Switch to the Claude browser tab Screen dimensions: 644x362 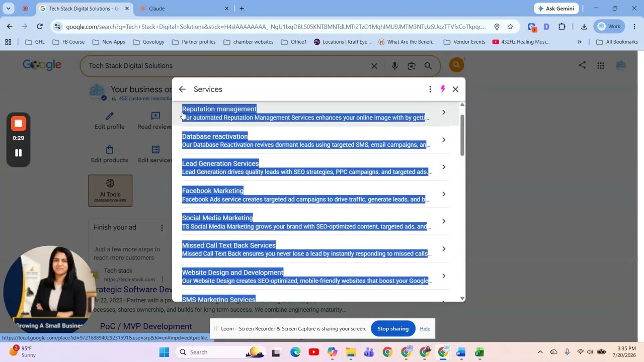(x=184, y=9)
